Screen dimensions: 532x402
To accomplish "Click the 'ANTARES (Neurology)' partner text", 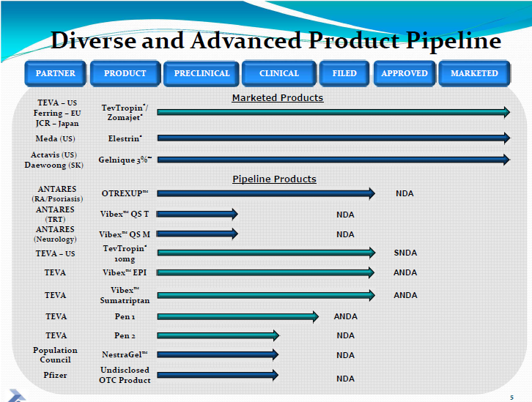I will tap(55, 234).
